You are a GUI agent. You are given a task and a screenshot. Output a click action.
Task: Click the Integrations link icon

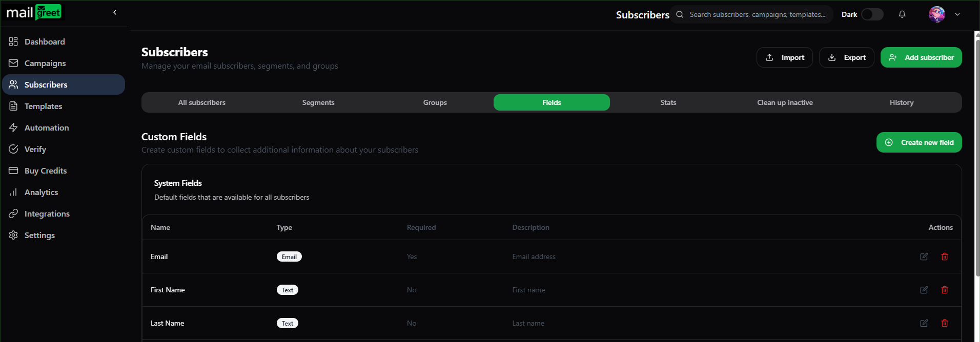pyautogui.click(x=13, y=213)
